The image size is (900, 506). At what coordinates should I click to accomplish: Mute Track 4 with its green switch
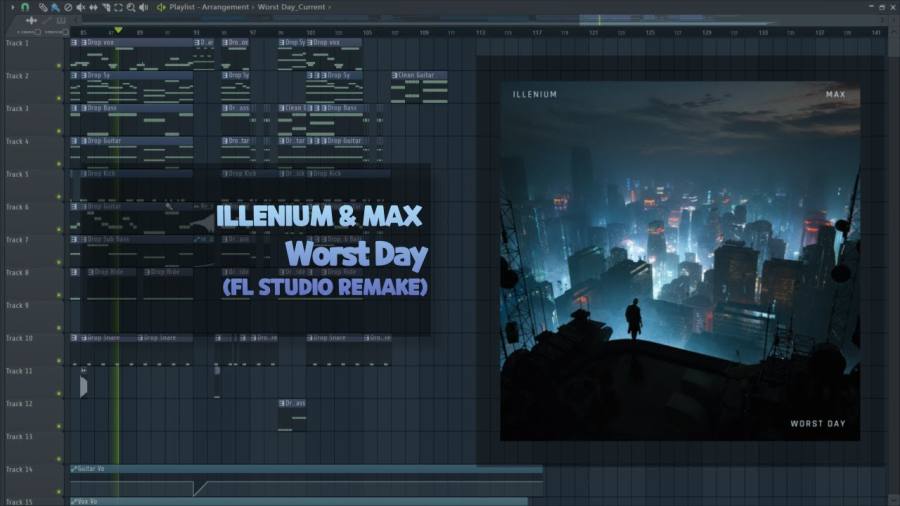click(x=59, y=164)
